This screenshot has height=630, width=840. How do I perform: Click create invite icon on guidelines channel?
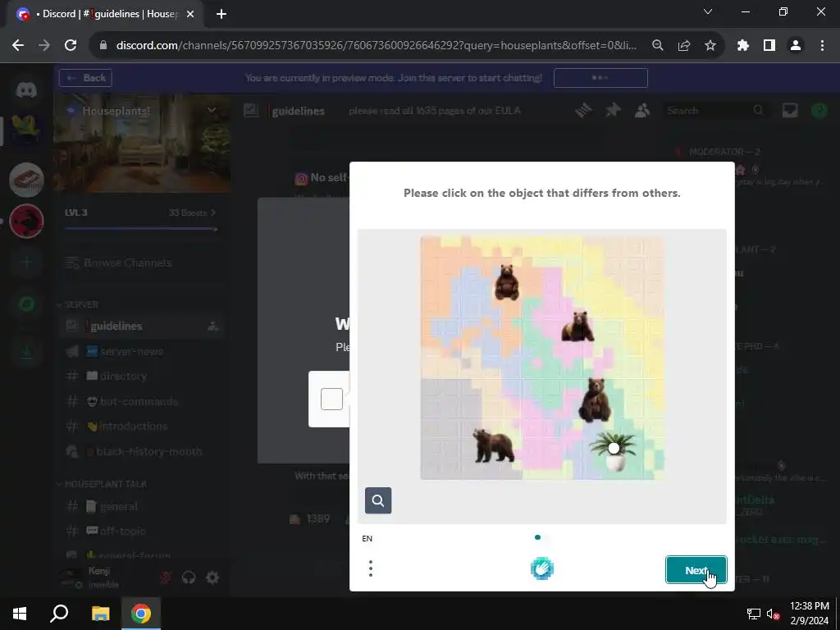tap(212, 326)
